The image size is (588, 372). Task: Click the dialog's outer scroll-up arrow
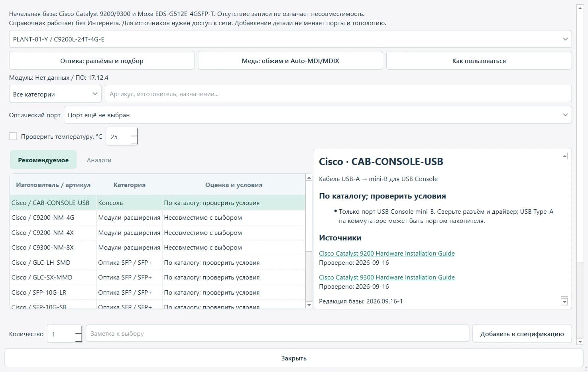[x=580, y=8]
